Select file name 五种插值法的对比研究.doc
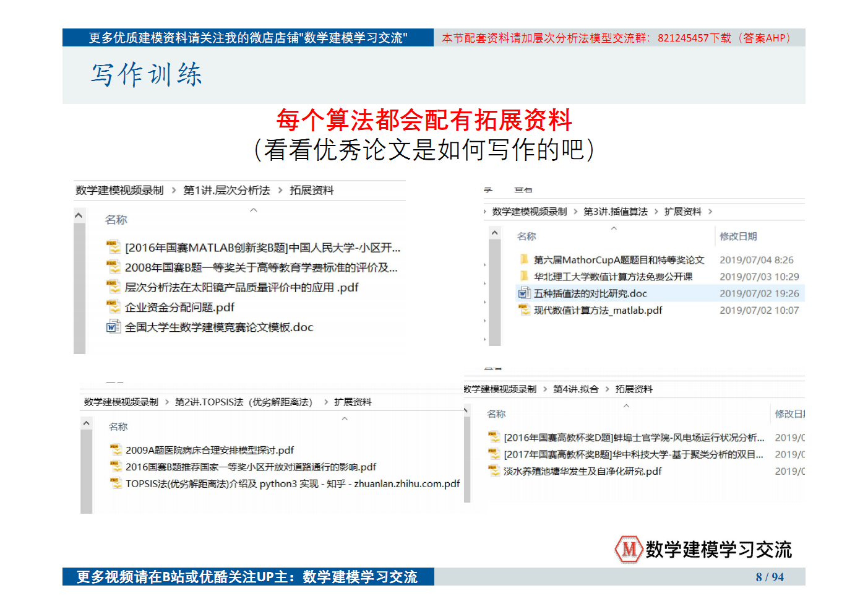The image size is (868, 614). [590, 293]
